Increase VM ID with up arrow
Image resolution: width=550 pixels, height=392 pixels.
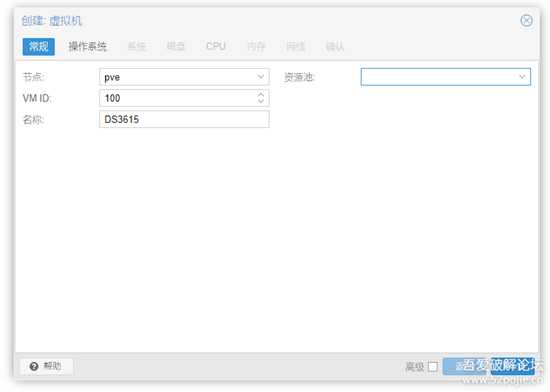pos(261,95)
